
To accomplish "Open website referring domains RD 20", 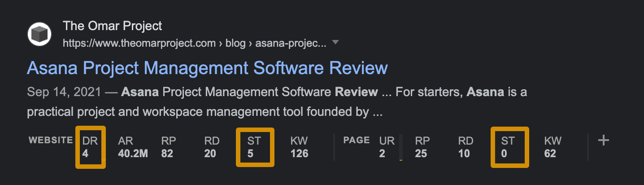I will coord(210,154).
